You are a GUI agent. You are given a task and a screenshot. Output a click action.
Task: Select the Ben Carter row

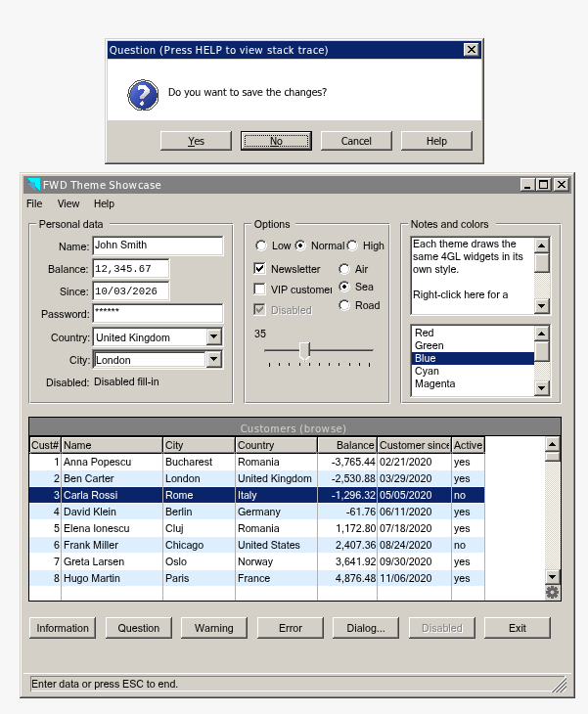tap(257, 478)
